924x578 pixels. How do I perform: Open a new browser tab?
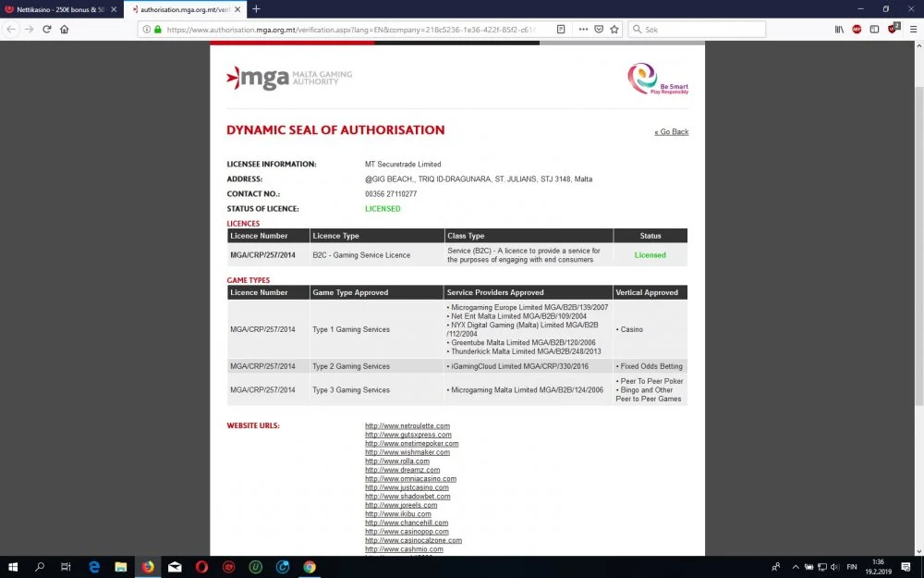(x=256, y=9)
